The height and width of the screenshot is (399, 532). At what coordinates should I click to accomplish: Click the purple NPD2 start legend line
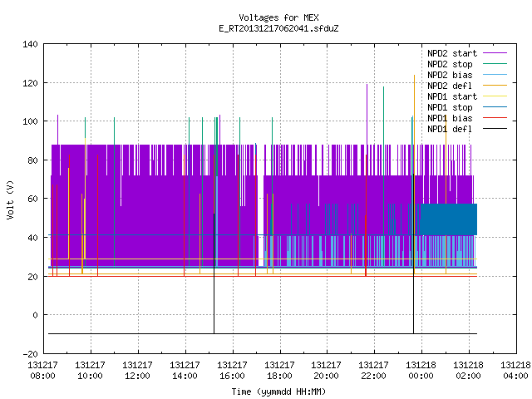495,53
